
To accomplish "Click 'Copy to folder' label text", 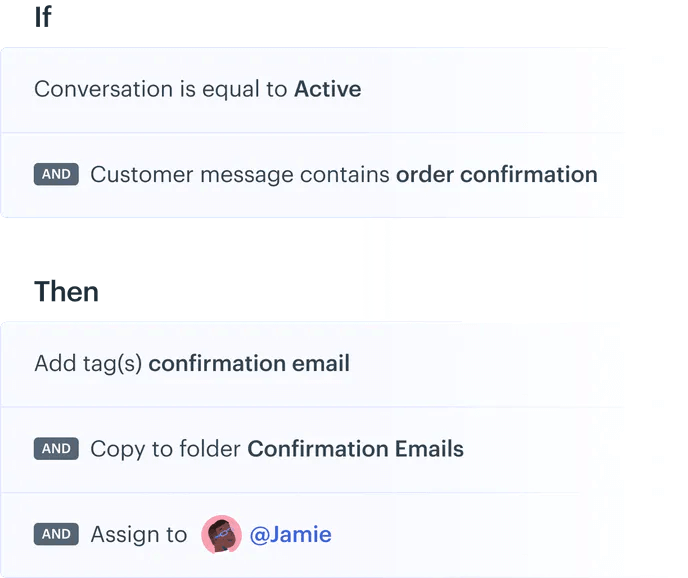I will pyautogui.click(x=165, y=449).
